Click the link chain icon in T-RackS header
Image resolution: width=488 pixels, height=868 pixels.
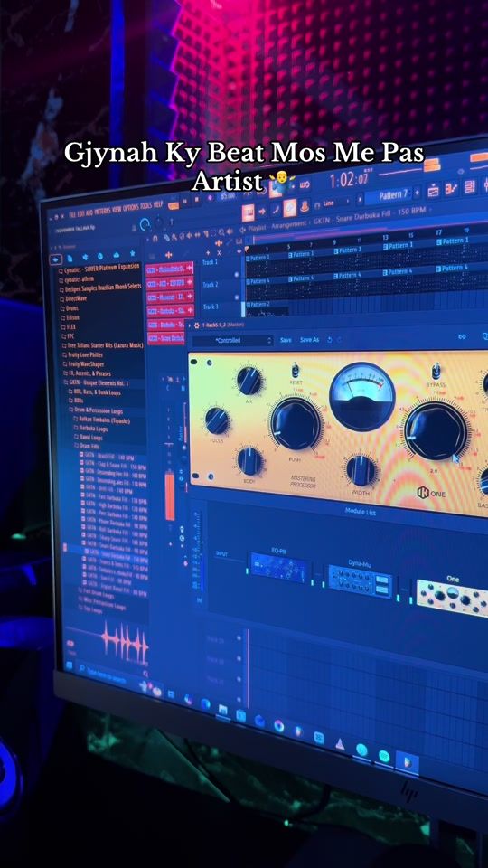point(463,337)
